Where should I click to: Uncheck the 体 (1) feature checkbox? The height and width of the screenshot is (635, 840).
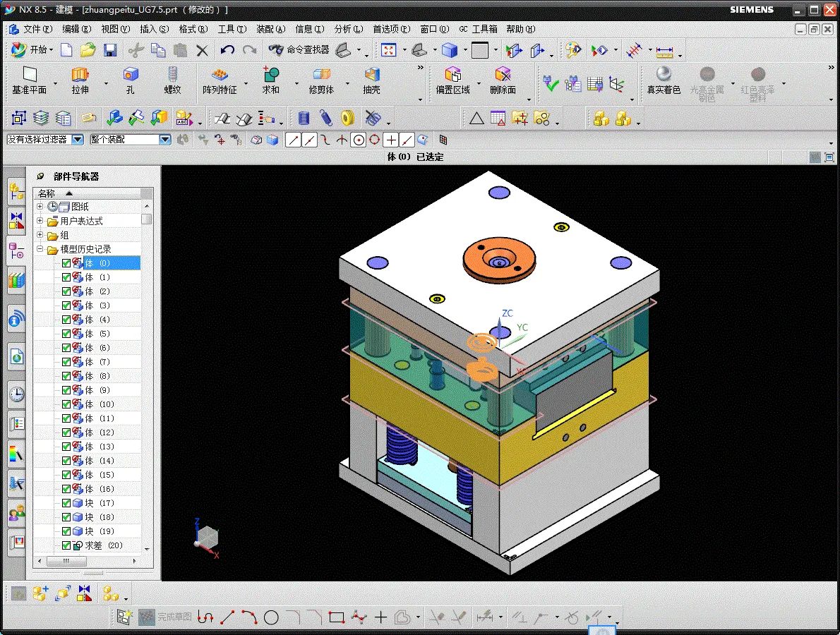click(x=66, y=277)
